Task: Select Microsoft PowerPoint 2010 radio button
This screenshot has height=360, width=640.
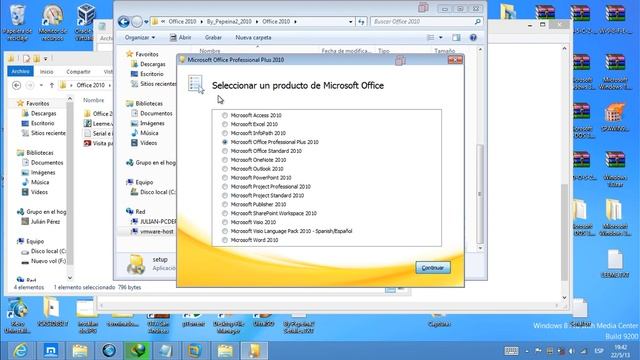Action: pos(224,178)
